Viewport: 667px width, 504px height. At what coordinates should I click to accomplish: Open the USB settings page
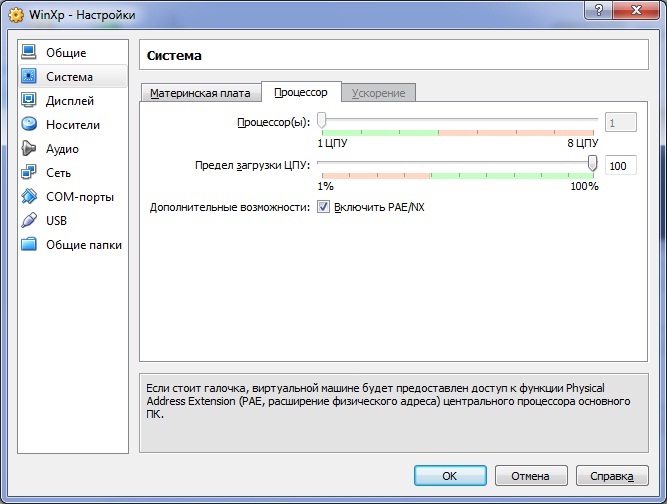pyautogui.click(x=73, y=220)
